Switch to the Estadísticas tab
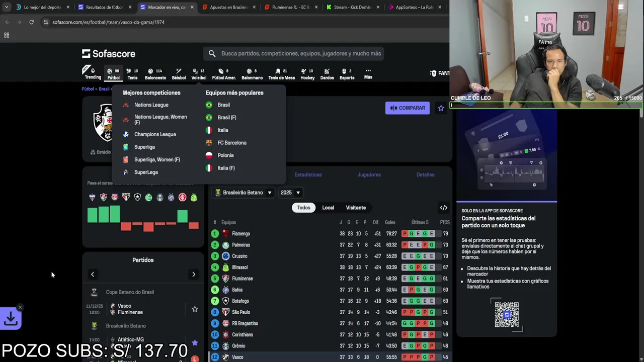 (x=308, y=174)
